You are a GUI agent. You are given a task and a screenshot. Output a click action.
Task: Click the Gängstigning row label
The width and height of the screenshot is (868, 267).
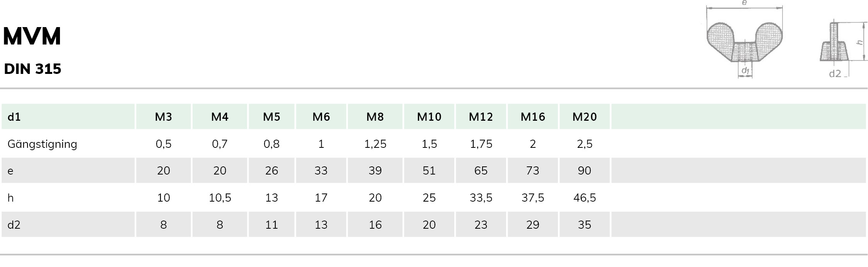[x=42, y=144]
